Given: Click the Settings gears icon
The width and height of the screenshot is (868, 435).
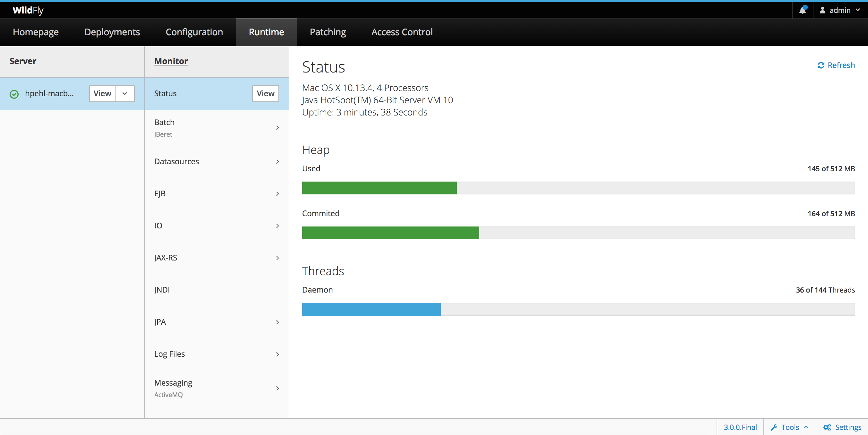Looking at the screenshot, I should [827, 427].
